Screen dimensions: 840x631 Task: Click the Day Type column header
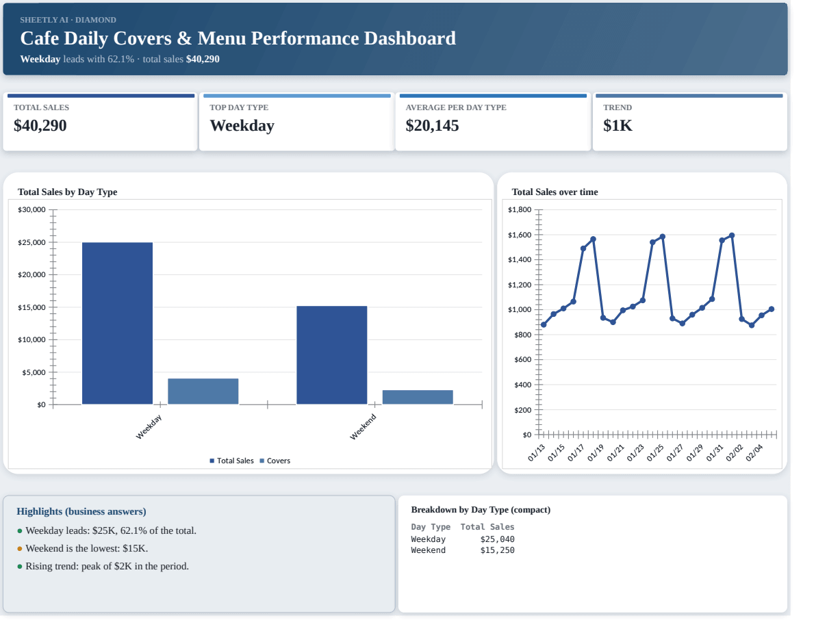(x=431, y=527)
